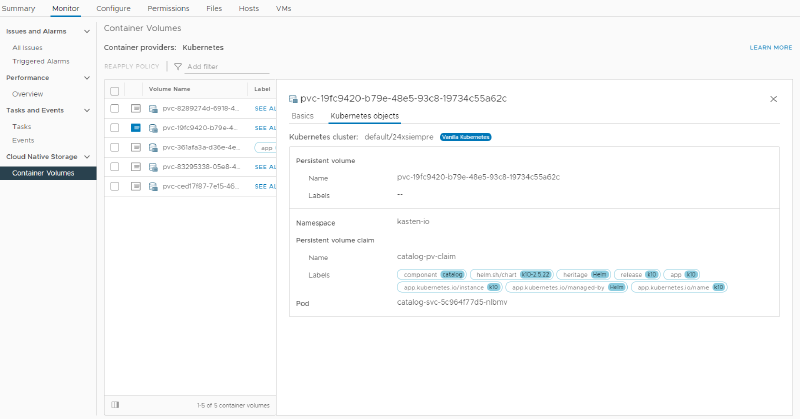The height and width of the screenshot is (419, 800).
Task: Sort by Volume Name column header
Action: pos(169,89)
